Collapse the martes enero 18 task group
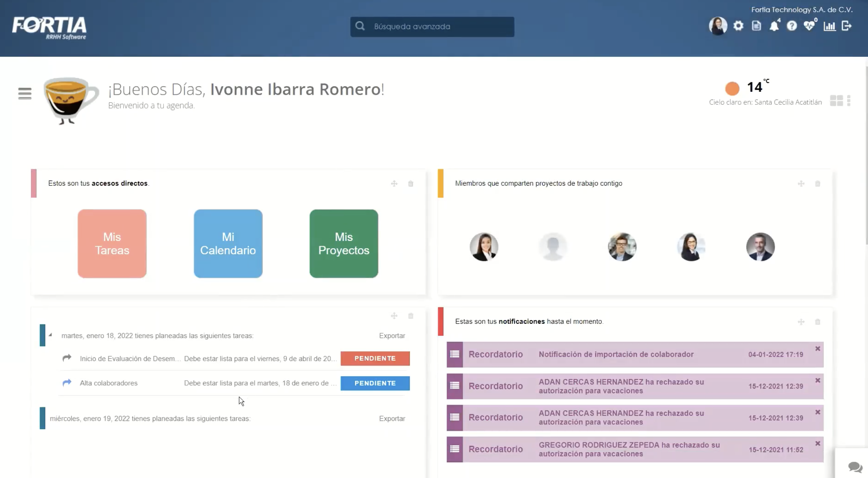Screen dimensions: 868x478 (50, 335)
